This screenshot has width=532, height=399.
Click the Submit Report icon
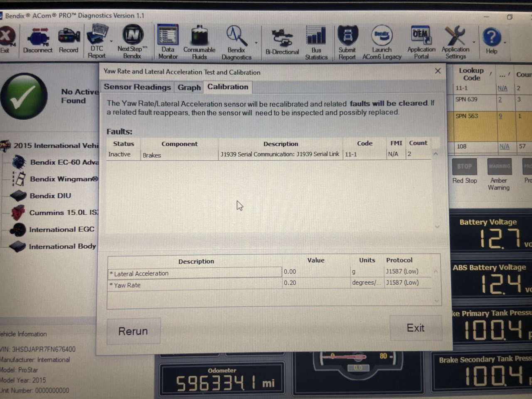pyautogui.click(x=347, y=42)
